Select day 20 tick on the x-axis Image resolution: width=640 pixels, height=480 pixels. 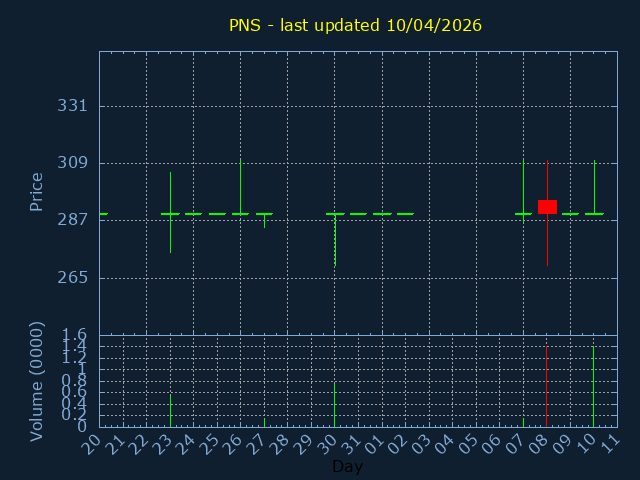point(92,443)
